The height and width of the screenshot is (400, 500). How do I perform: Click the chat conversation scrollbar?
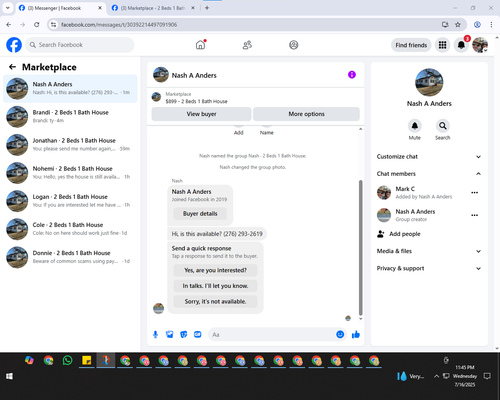tap(360, 248)
